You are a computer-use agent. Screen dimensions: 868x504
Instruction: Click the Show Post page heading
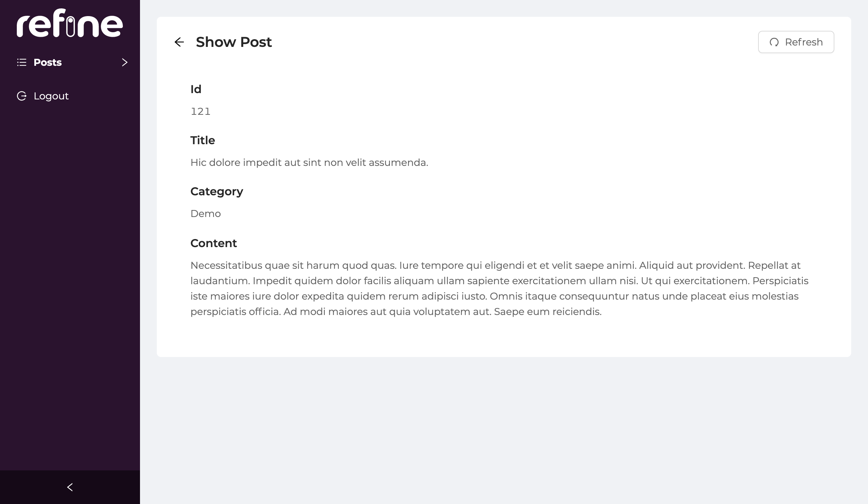[x=234, y=42]
